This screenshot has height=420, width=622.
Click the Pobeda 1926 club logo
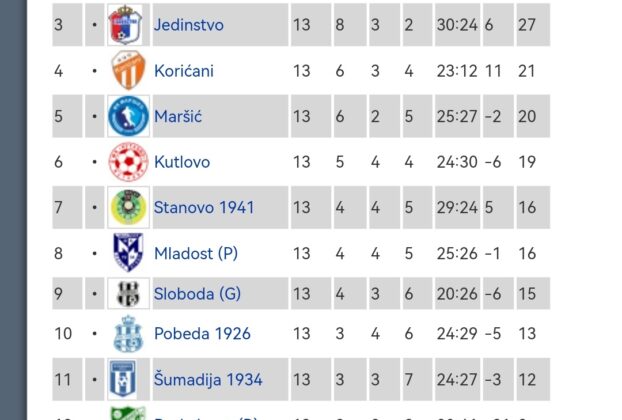[128, 334]
